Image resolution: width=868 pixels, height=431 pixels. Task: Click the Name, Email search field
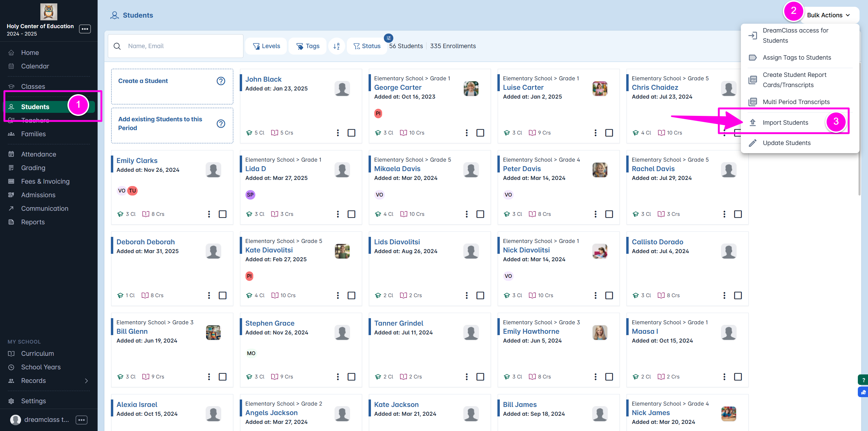pos(176,46)
